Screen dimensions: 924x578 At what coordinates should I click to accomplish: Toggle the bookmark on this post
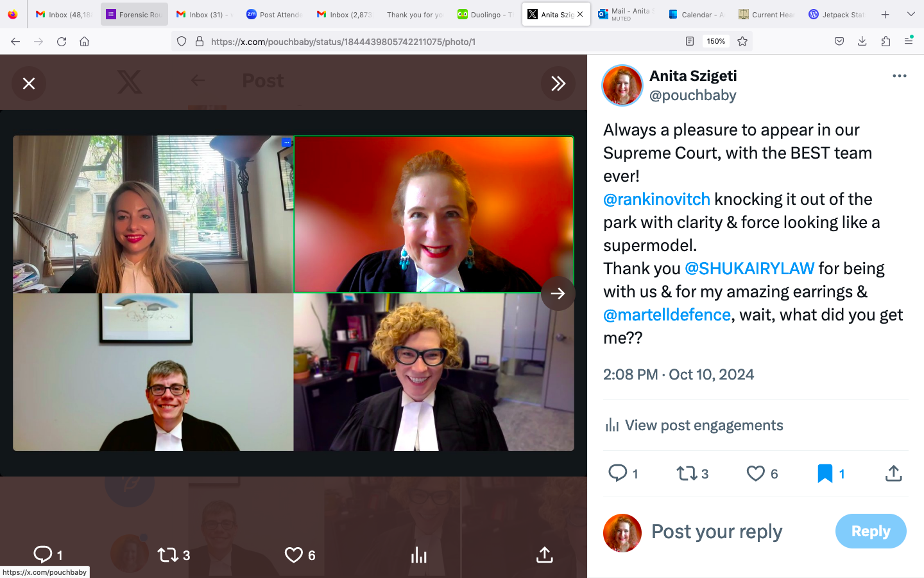click(x=825, y=474)
